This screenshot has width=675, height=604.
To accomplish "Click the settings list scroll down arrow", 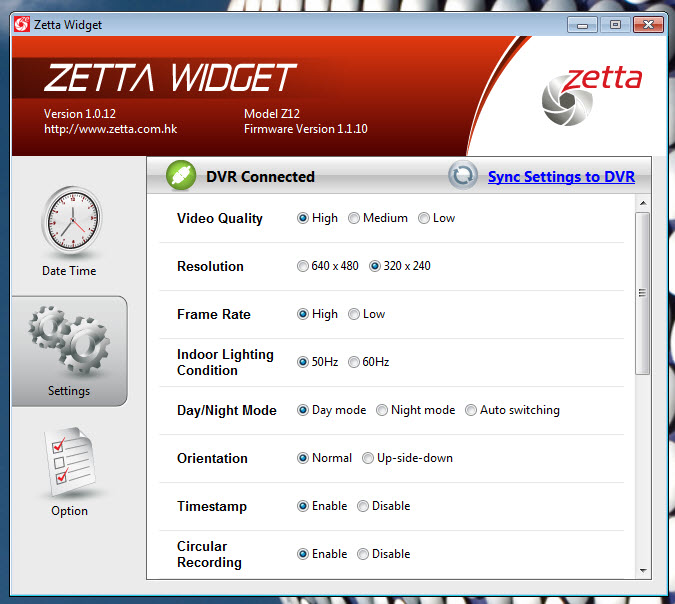I will (643, 571).
